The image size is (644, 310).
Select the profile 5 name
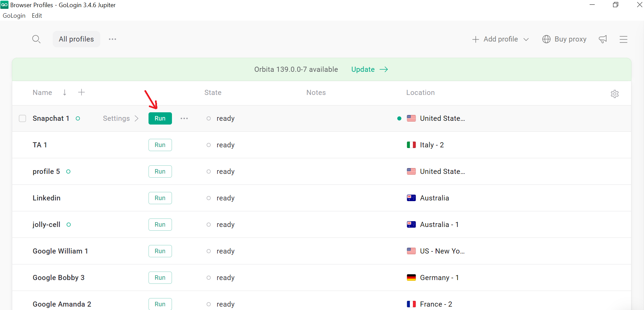46,172
